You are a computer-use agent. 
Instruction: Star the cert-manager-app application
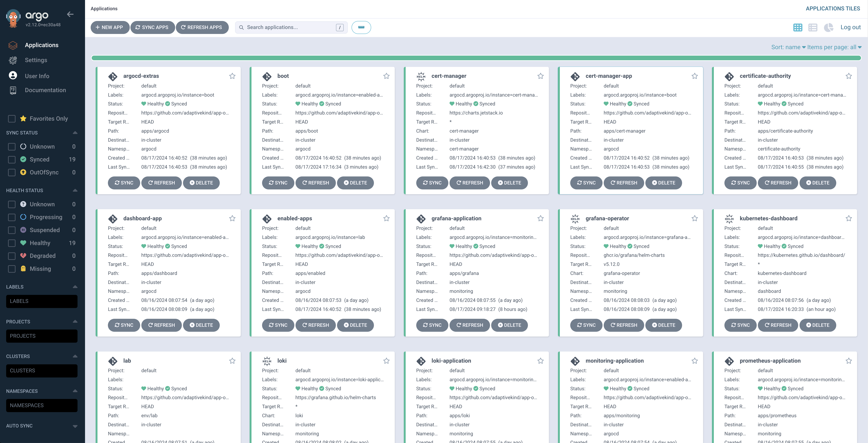pyautogui.click(x=695, y=76)
